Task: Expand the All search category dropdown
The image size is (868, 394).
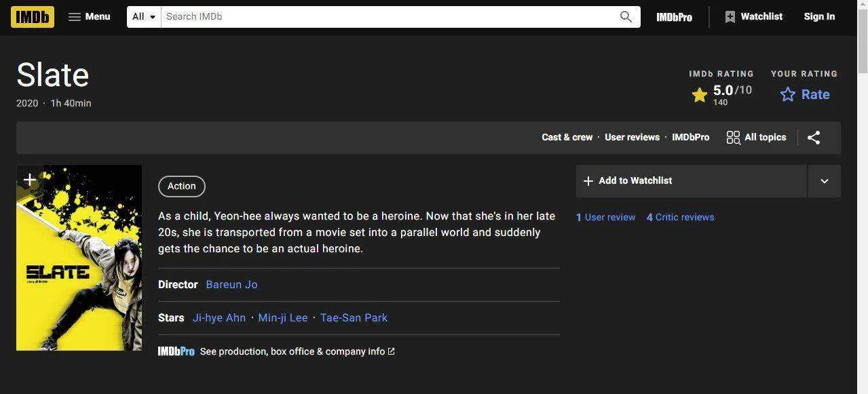Action: pyautogui.click(x=144, y=17)
